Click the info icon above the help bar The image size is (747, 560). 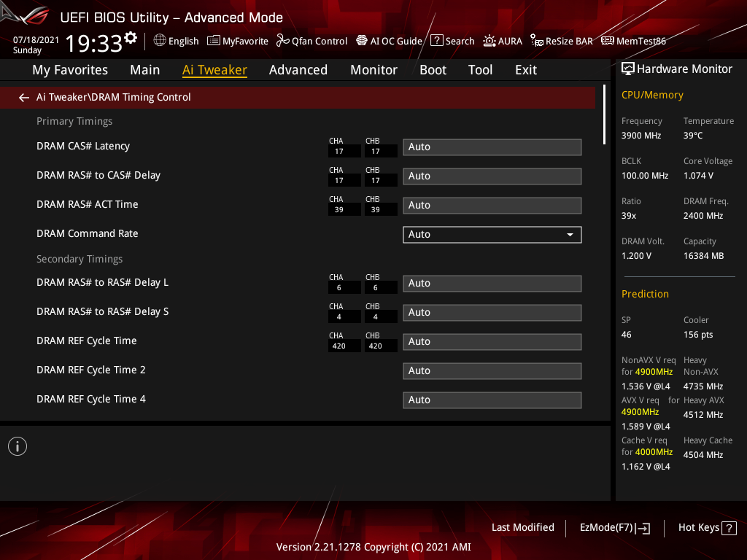point(17,446)
